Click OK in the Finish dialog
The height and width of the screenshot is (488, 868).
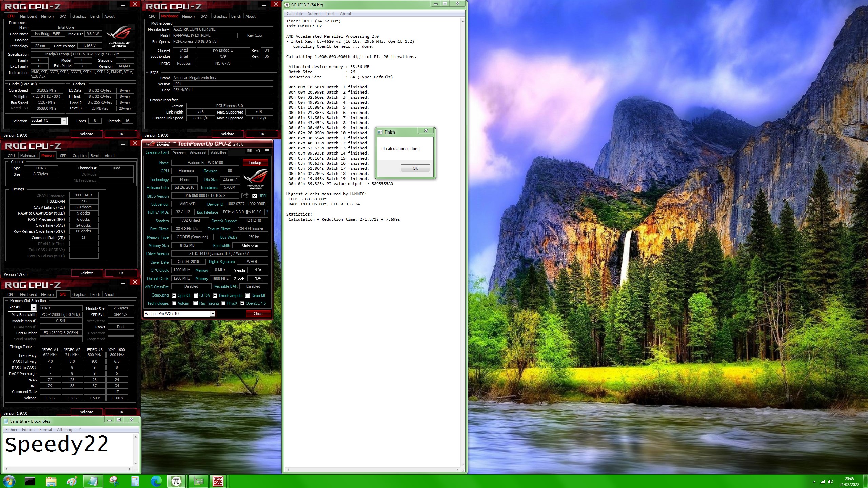tap(415, 168)
